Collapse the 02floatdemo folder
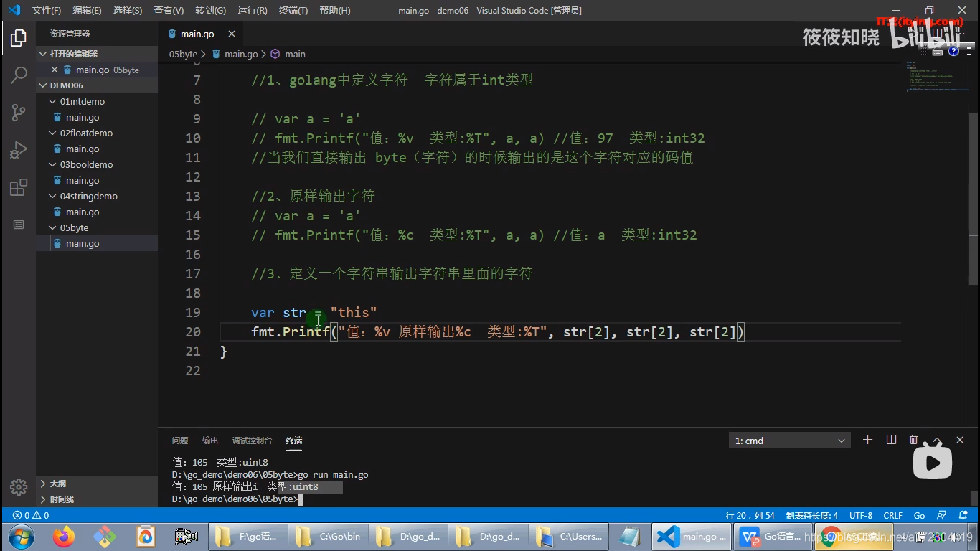 pyautogui.click(x=97, y=133)
